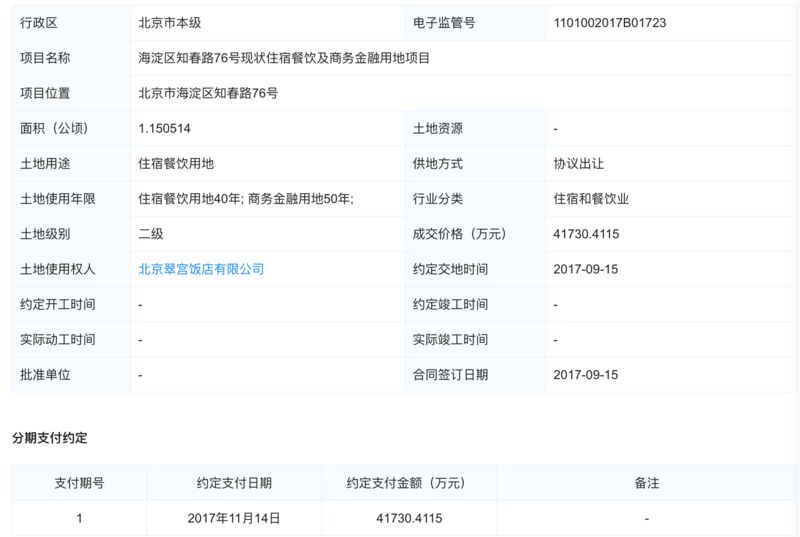Screen dimensions: 800x537
Task: Click the 项目位置 label
Action: (x=45, y=93)
